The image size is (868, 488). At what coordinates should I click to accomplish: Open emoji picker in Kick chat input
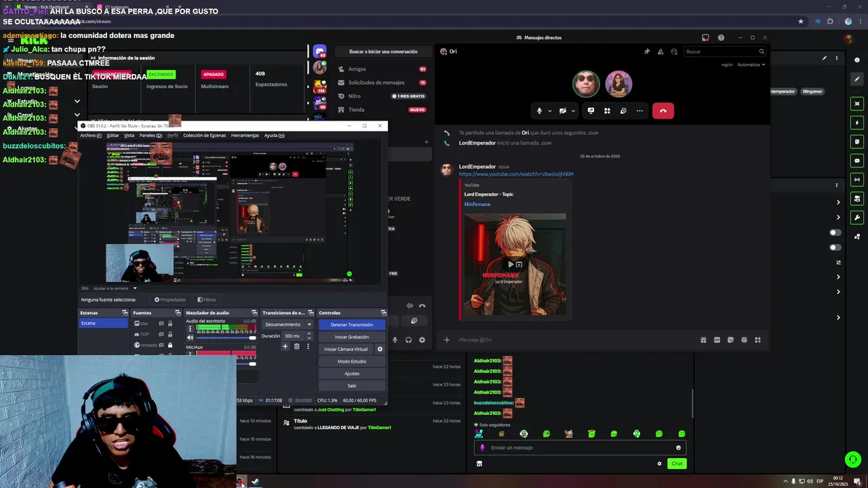tap(678, 447)
